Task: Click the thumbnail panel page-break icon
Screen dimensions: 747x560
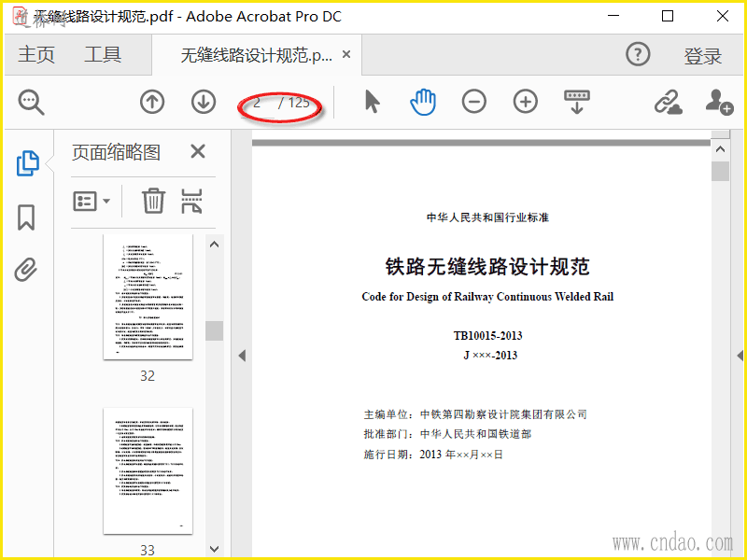Action: click(192, 201)
